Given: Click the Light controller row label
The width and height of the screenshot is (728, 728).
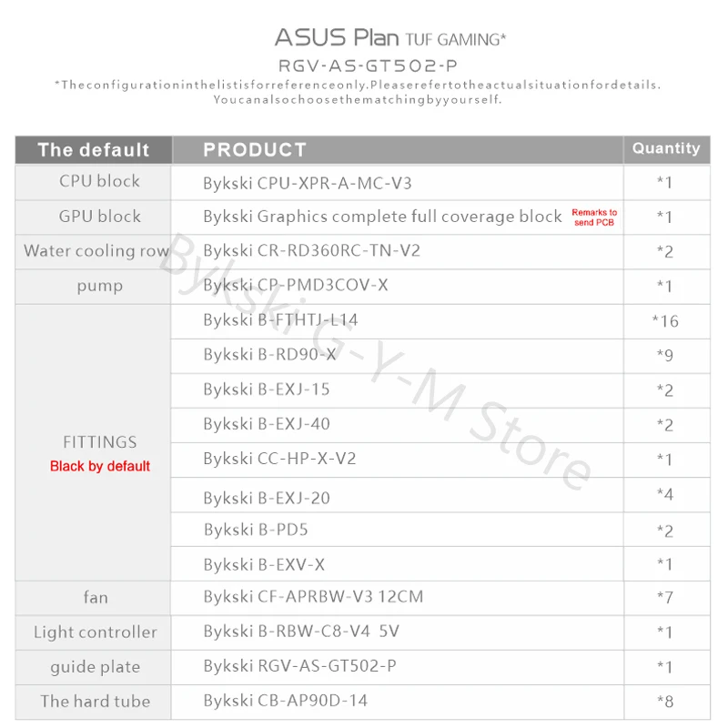Looking at the screenshot, I should point(95,632).
